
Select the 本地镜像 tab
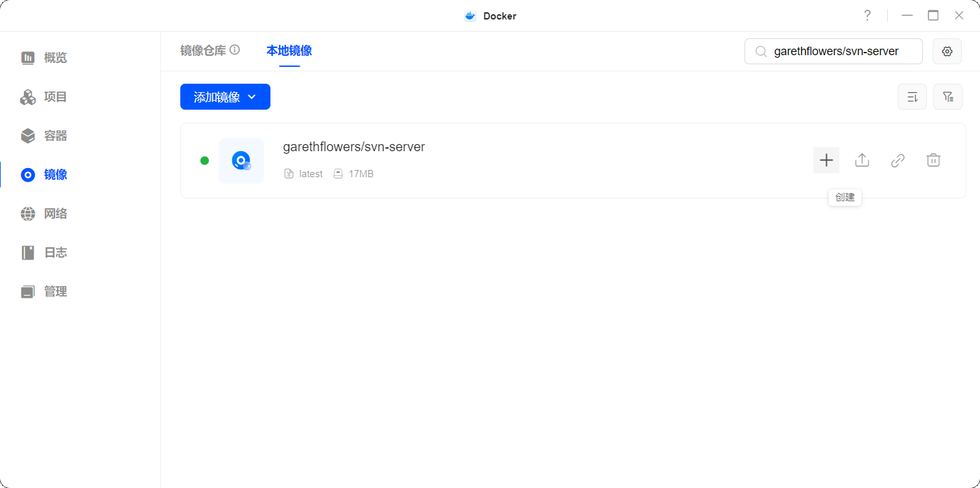(x=289, y=51)
